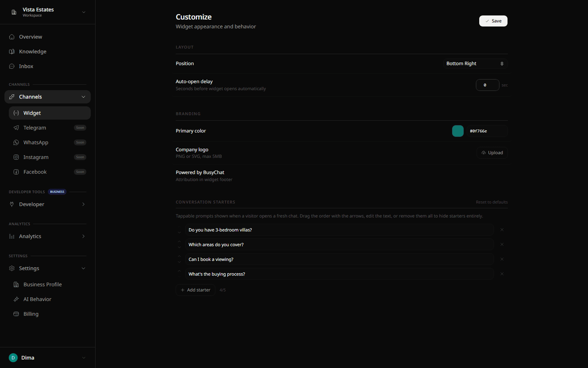
Task: Click Reset to defaults link
Action: (492, 202)
